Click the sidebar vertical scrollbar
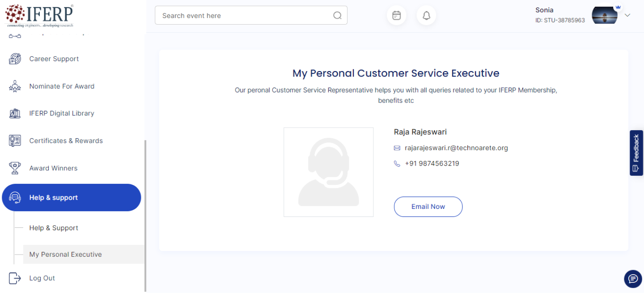The height and width of the screenshot is (293, 644). 144,215
